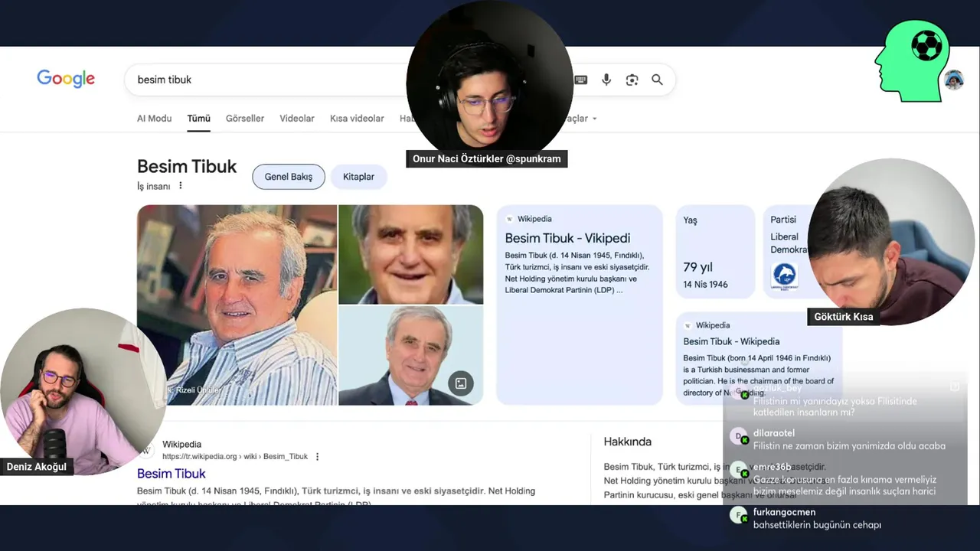Click Wikipedia icon on Besim Tibuk - Vikipedi card

coord(510,219)
